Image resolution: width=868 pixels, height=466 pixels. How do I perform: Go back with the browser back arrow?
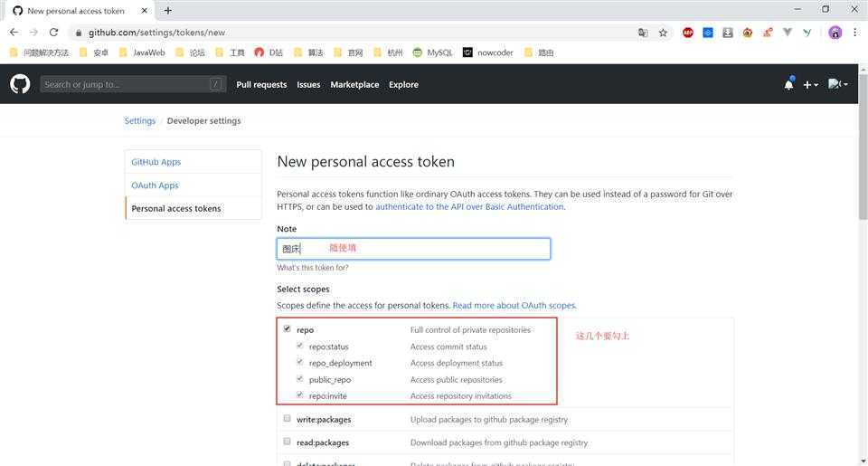click(x=14, y=33)
